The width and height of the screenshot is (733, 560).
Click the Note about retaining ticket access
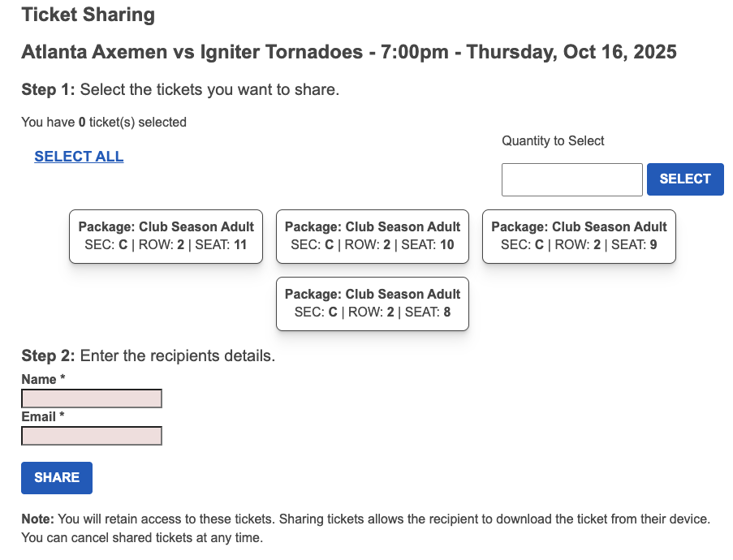coord(365,528)
